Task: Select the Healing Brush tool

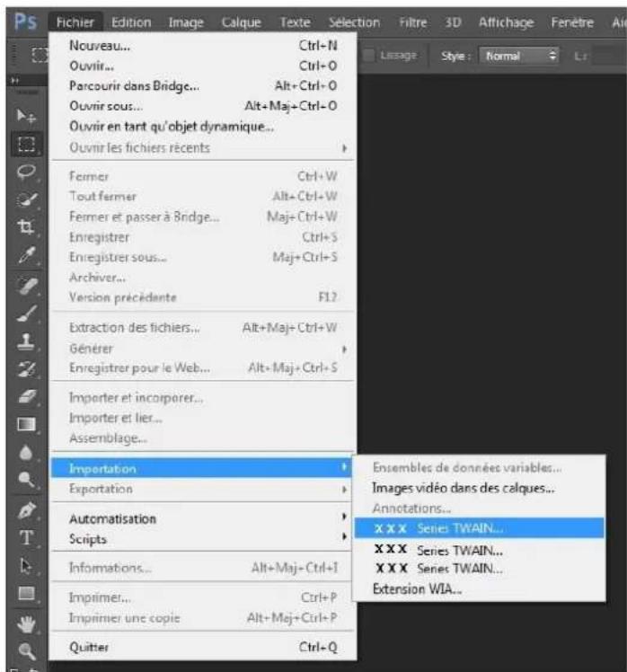Action: coord(26,287)
